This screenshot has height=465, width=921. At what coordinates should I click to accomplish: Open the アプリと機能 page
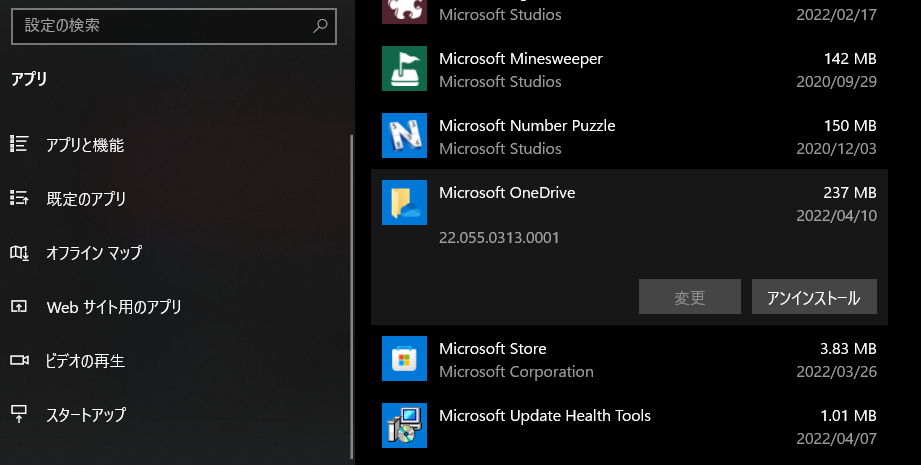(85, 145)
